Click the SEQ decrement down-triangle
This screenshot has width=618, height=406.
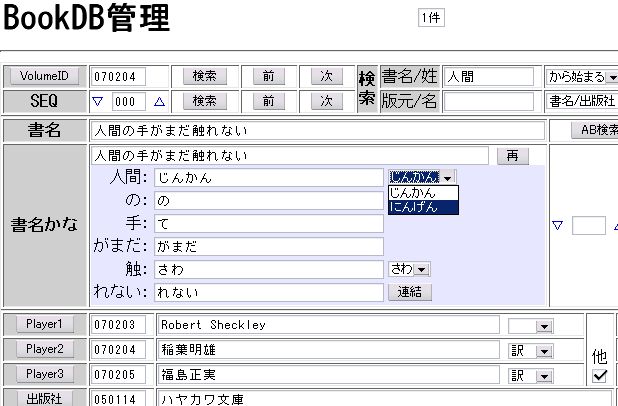click(98, 101)
